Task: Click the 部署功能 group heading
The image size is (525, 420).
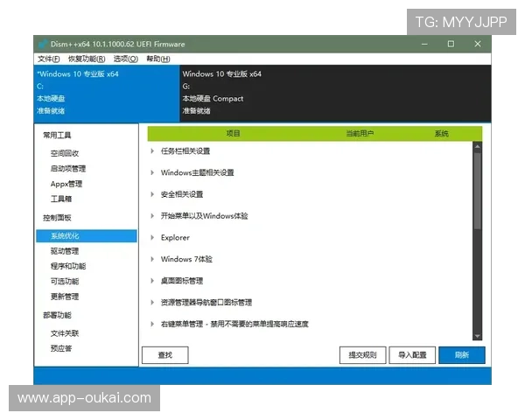Action: coord(57,315)
